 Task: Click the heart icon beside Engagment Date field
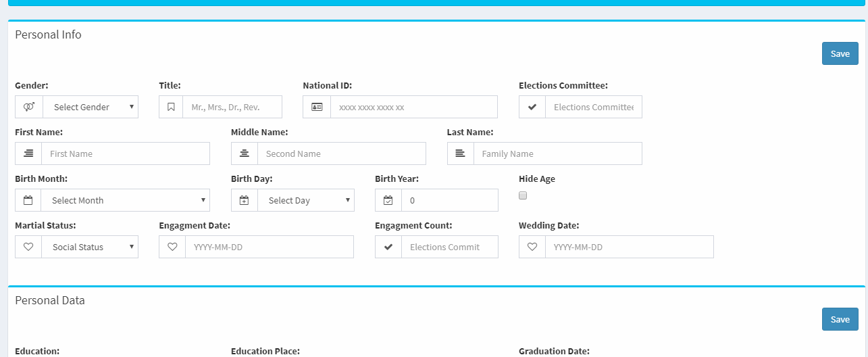172,247
